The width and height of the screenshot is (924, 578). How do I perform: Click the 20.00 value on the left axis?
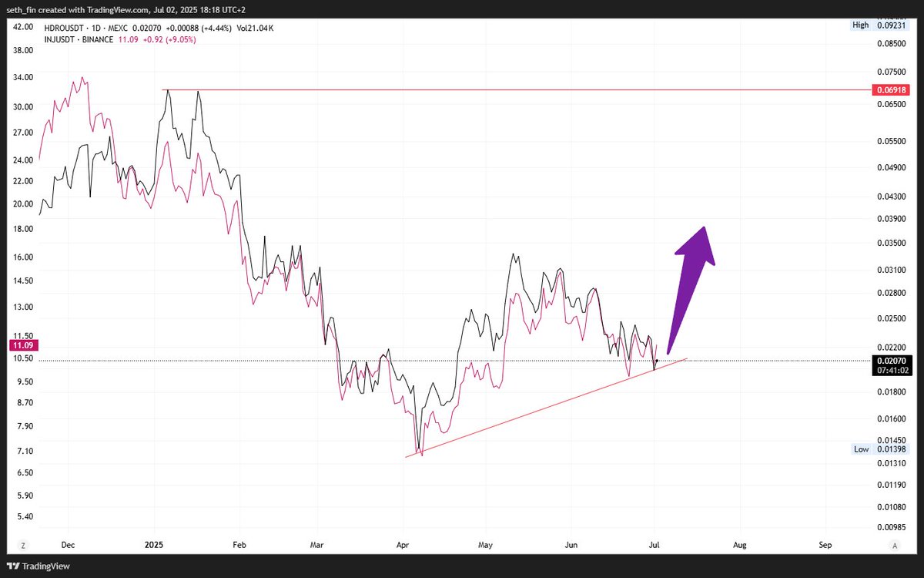pyautogui.click(x=24, y=204)
